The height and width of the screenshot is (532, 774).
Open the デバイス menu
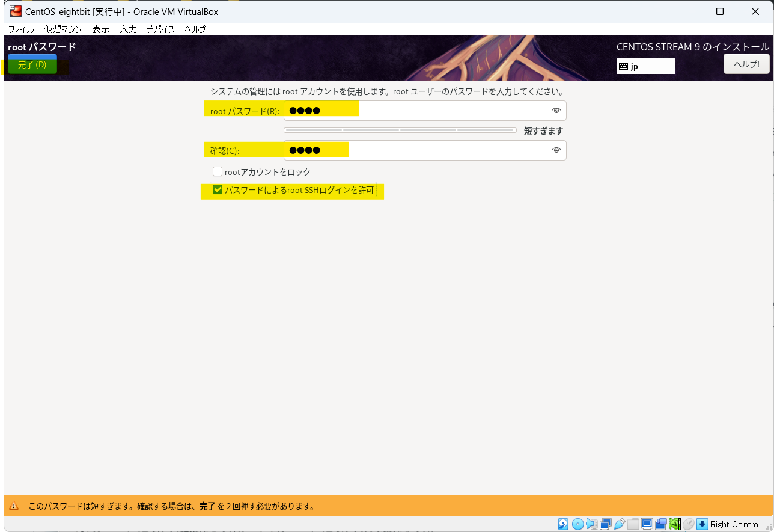[161, 29]
